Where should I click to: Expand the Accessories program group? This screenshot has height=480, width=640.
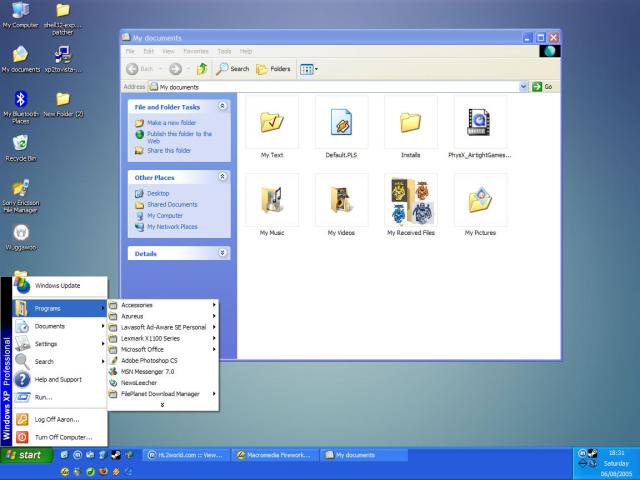click(x=163, y=305)
